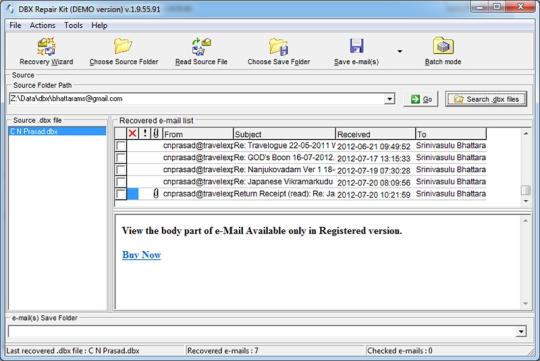This screenshot has width=540, height=361.
Task: Click the Source Folder Path input field
Action: click(x=196, y=99)
